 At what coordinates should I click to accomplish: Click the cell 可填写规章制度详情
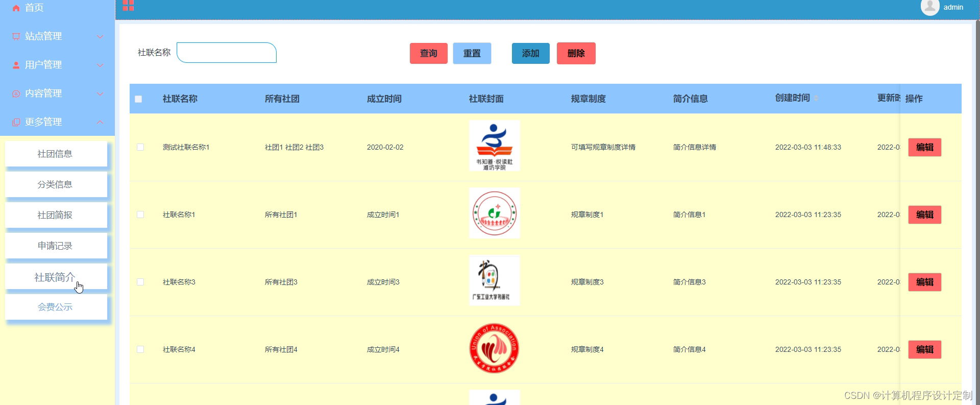603,147
